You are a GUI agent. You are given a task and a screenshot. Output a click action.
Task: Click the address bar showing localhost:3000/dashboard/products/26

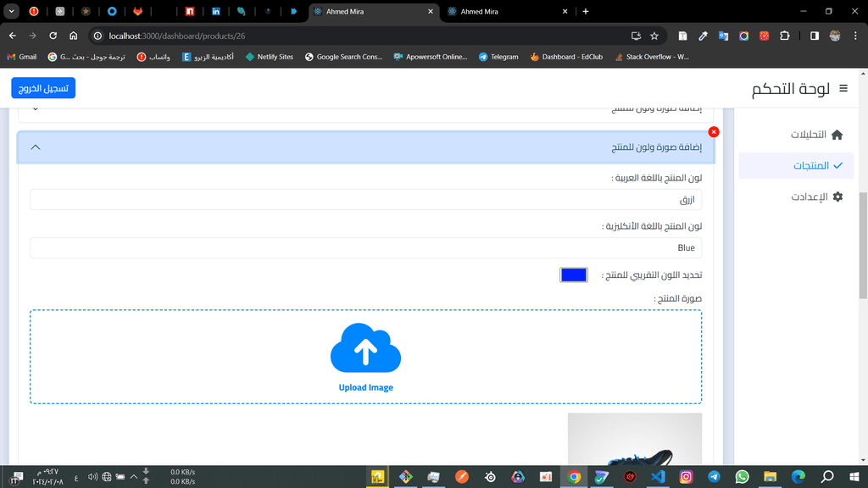click(x=365, y=36)
